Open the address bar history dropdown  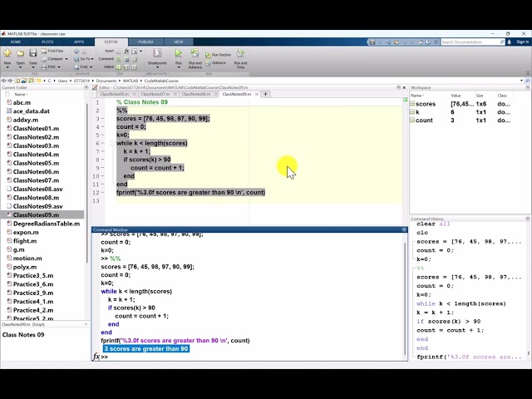[521, 81]
